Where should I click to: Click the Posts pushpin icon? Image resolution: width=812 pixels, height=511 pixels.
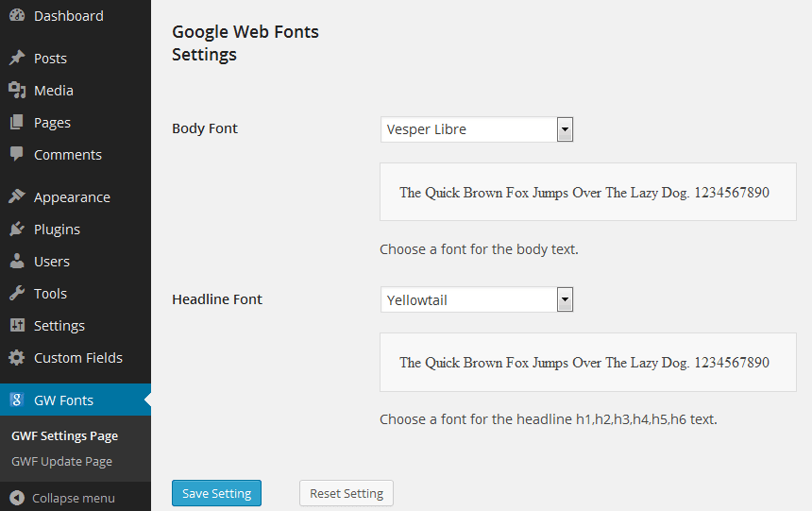click(x=17, y=58)
